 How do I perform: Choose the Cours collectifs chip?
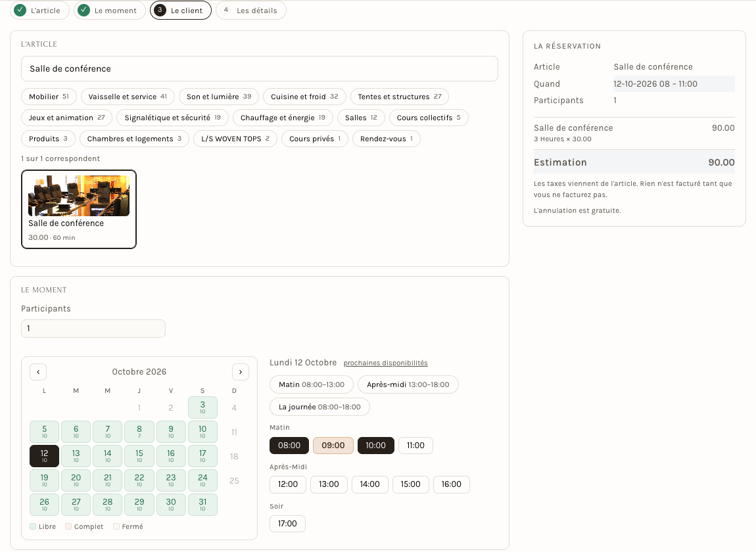point(429,118)
